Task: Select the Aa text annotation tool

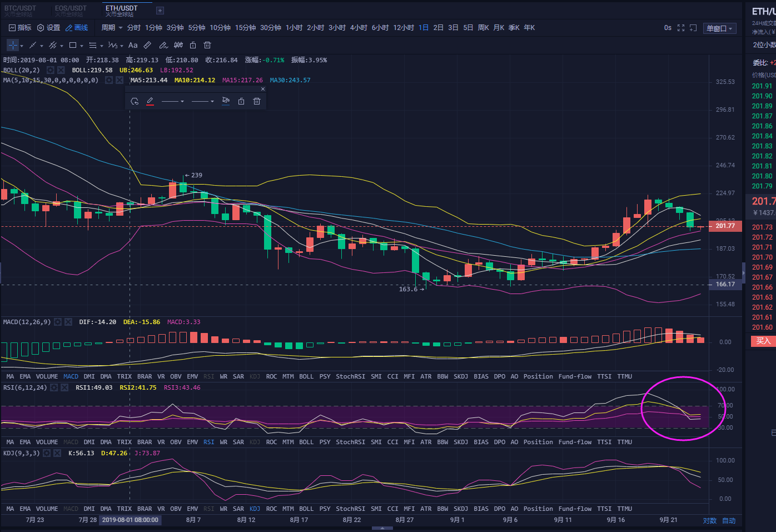Action: tap(133, 45)
